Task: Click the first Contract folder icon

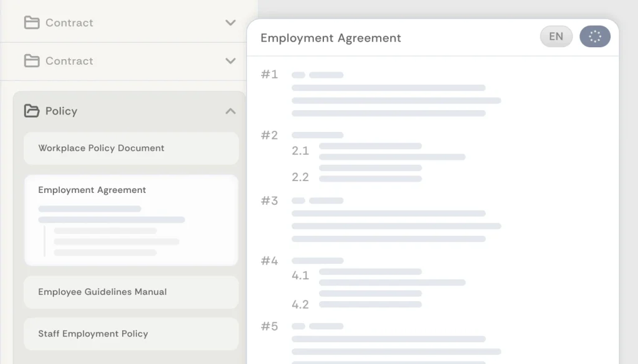Action: click(31, 23)
